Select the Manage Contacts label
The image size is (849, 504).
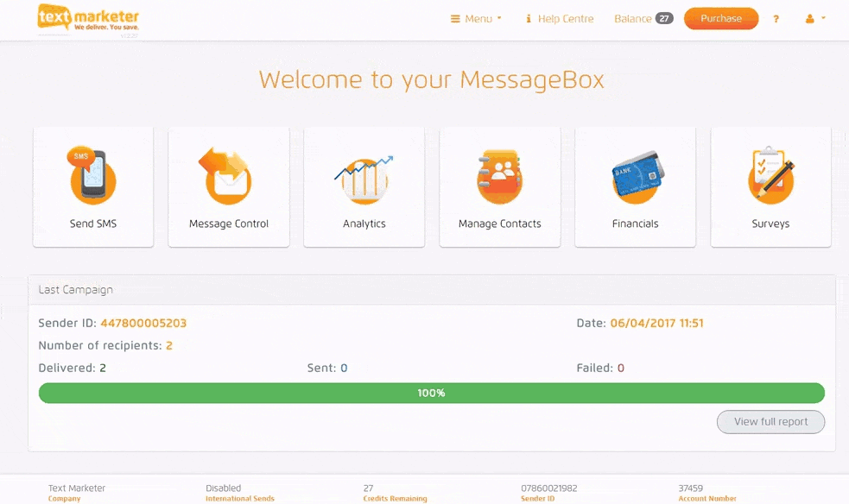[500, 224]
